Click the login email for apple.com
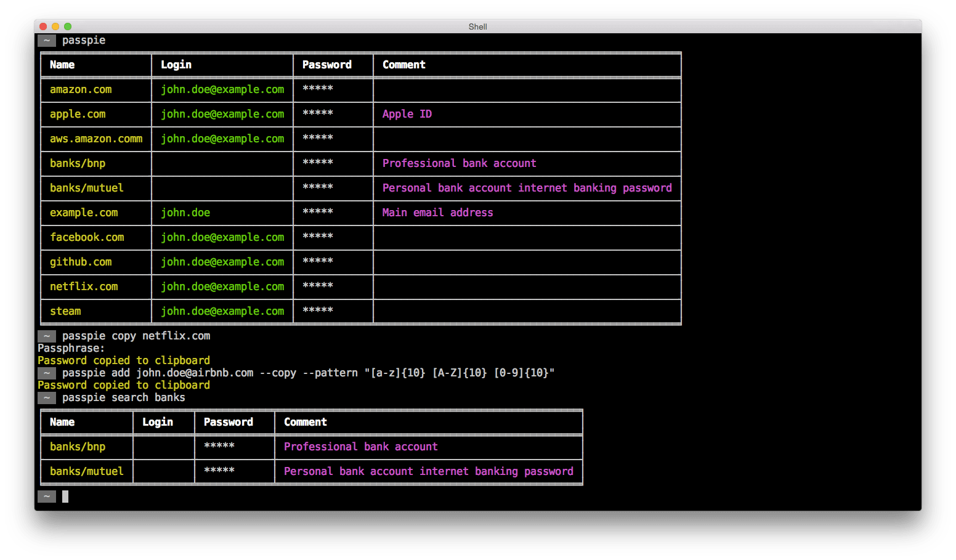Screen dimensions: 956x560 point(222,114)
